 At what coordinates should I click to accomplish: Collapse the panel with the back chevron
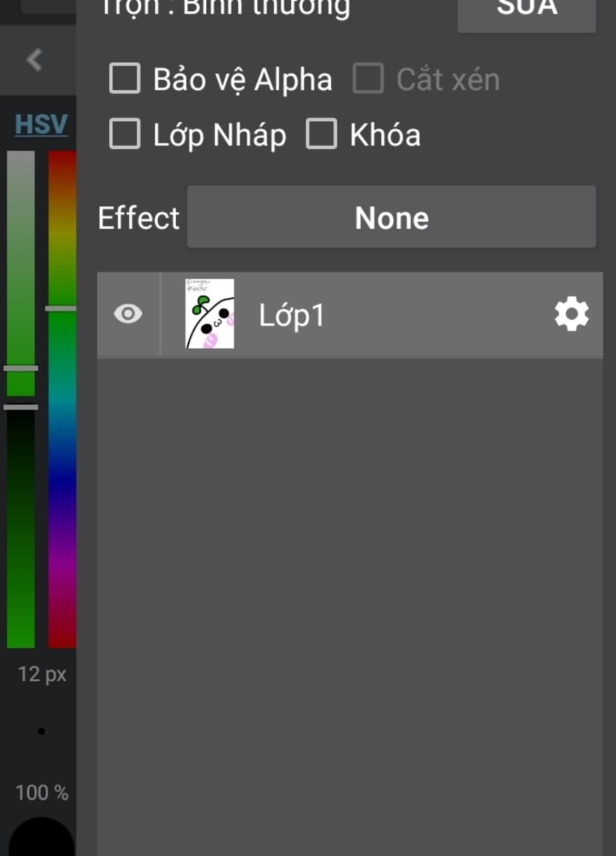34,60
